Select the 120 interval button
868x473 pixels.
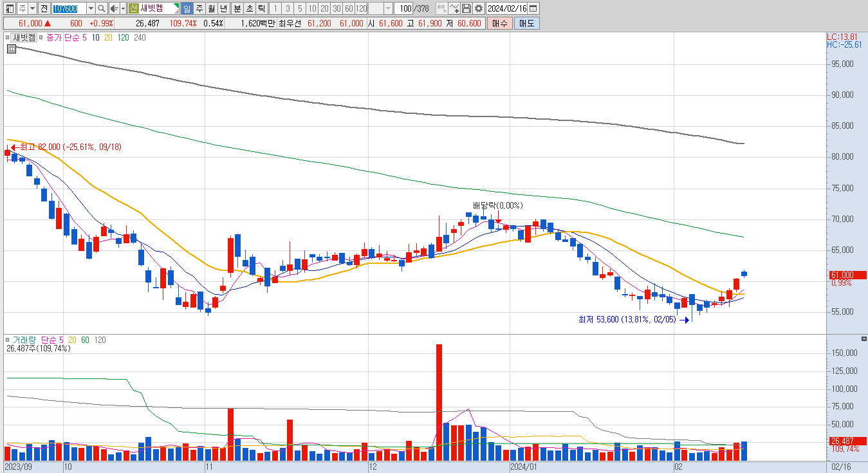(x=361, y=8)
